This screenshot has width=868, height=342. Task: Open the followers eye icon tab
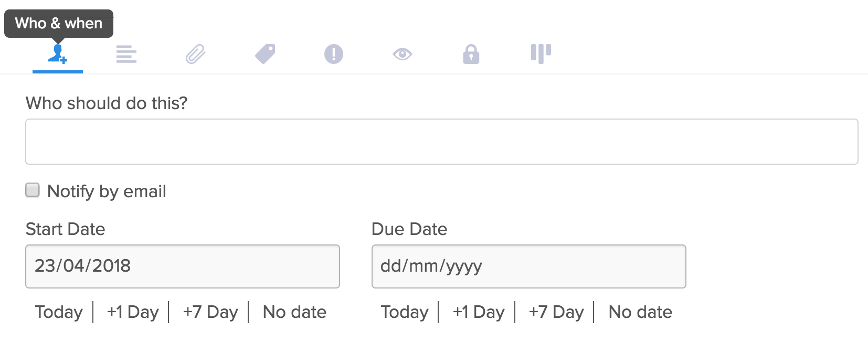point(403,54)
